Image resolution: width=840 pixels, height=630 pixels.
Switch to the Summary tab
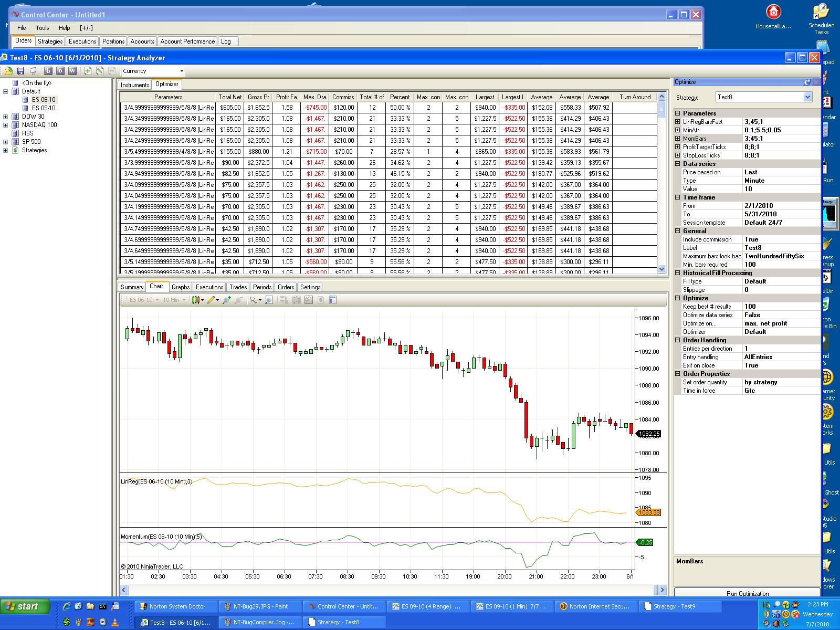pos(132,287)
